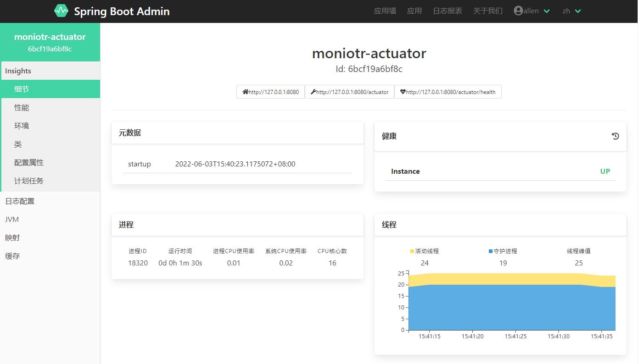This screenshot has width=638, height=364.
Task: Click the UP status text
Action: pyautogui.click(x=605, y=171)
